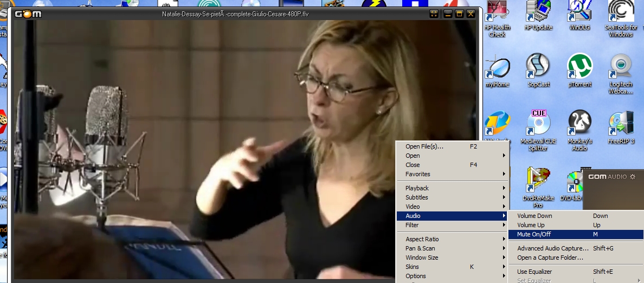Select the Medieval CUE Splitter icon
Image resolution: width=644 pixels, height=283 pixels.
[538, 130]
